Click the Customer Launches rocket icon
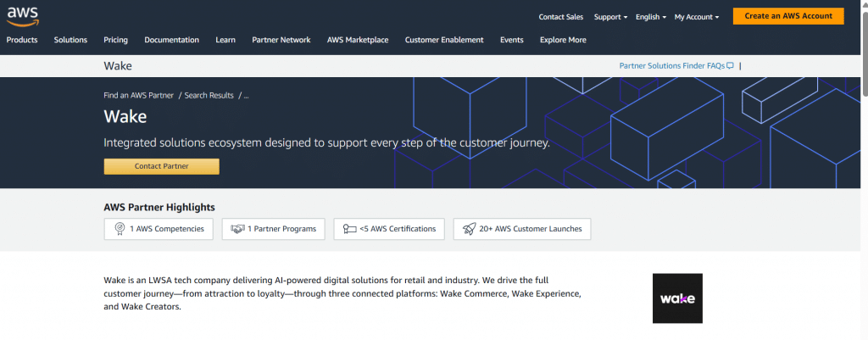868x340 pixels. coord(470,229)
